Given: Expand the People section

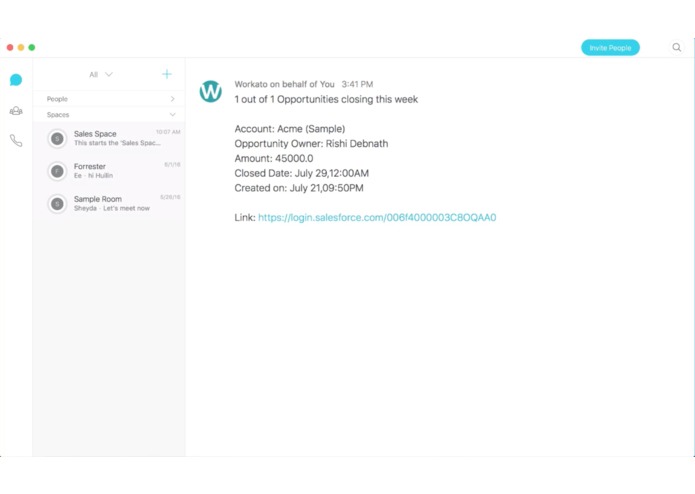Looking at the screenshot, I should click(109, 99).
